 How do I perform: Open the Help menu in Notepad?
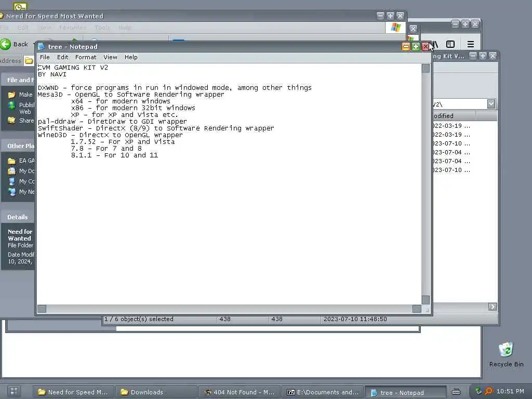(x=130, y=57)
